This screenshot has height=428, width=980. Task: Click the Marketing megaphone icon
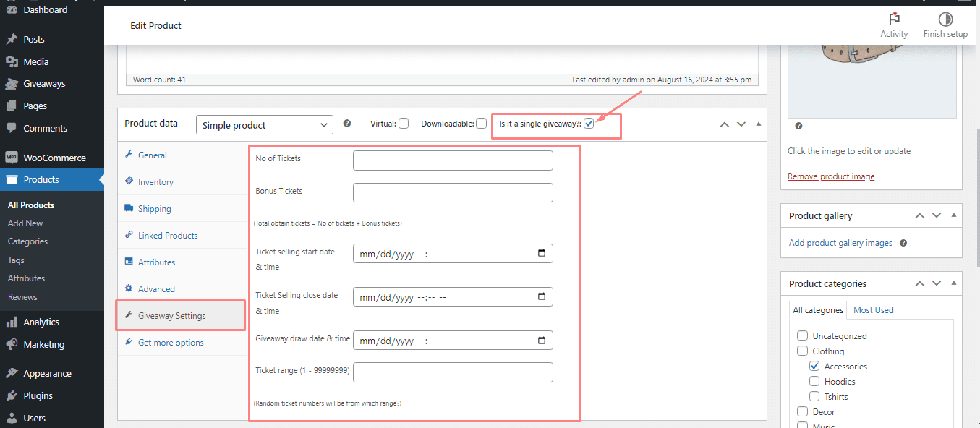pyautogui.click(x=12, y=344)
